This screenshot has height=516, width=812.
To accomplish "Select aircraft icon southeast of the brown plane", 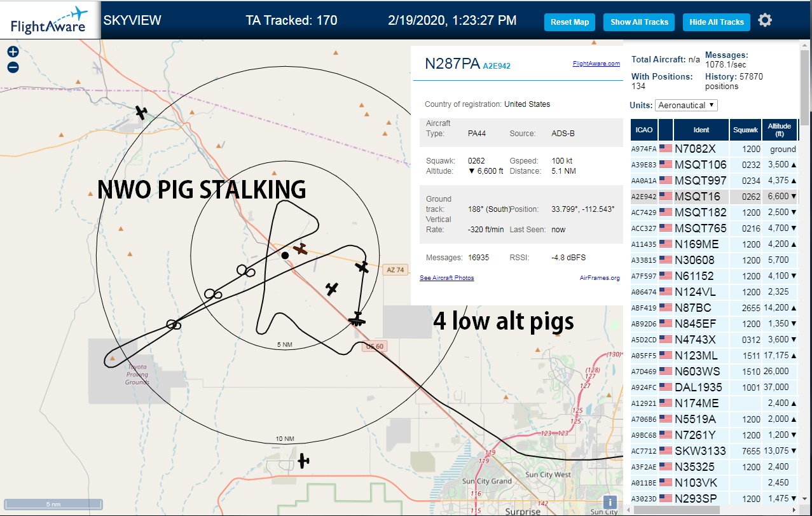I will coord(331,289).
